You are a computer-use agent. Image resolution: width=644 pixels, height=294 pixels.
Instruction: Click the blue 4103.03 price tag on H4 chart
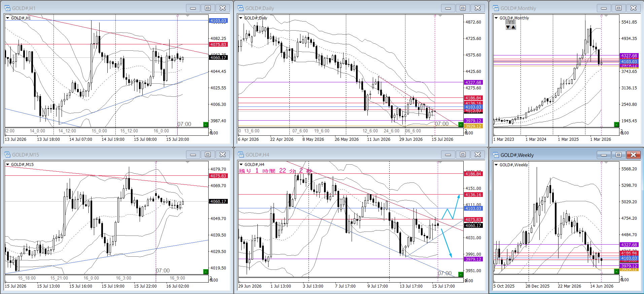(x=473, y=208)
